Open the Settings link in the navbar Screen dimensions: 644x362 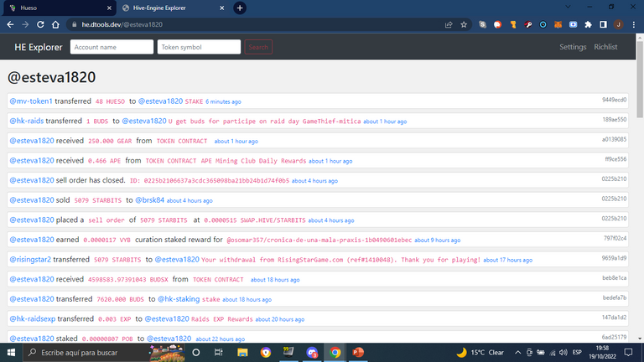pos(573,47)
